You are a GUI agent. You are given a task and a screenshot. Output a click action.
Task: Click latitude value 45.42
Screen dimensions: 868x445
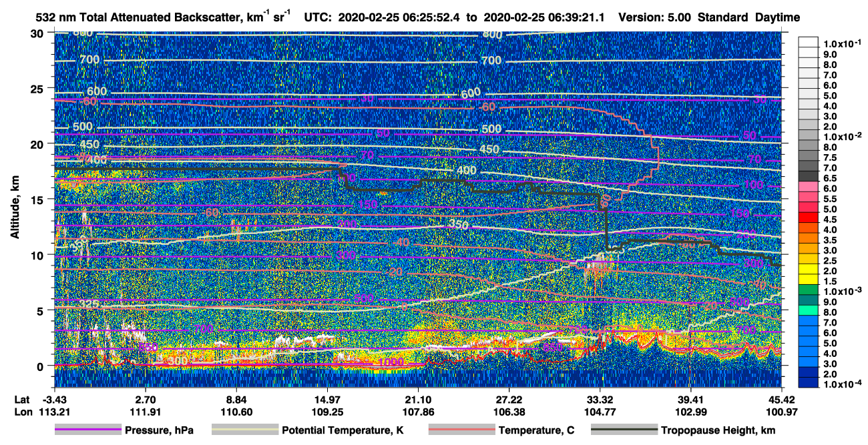tap(781, 399)
